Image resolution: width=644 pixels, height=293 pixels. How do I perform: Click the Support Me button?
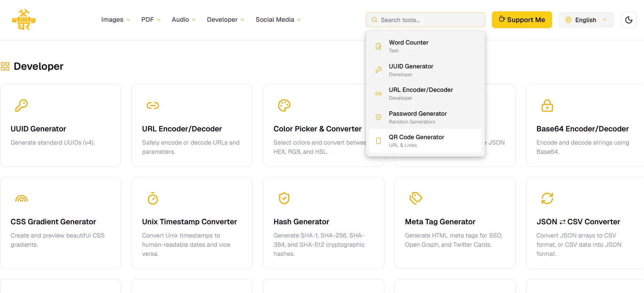coord(522,20)
